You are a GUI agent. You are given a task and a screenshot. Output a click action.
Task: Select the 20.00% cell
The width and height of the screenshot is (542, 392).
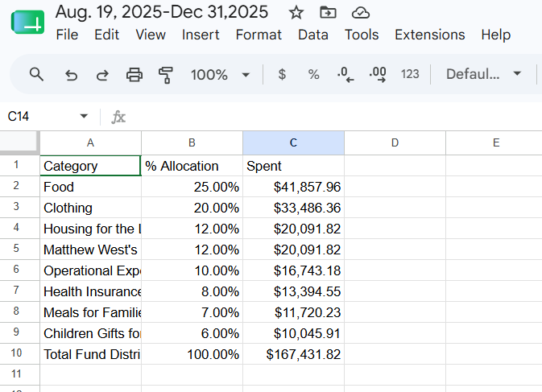point(192,208)
